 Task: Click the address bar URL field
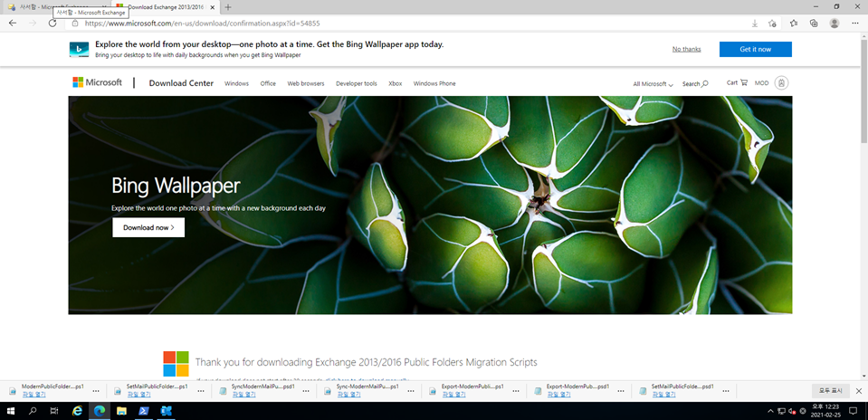[x=410, y=24]
